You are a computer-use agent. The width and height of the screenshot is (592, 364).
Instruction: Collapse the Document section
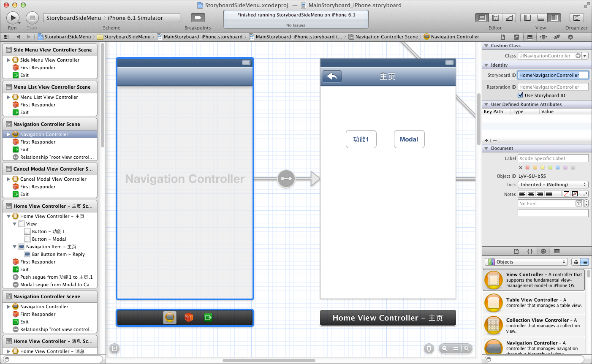pos(486,148)
